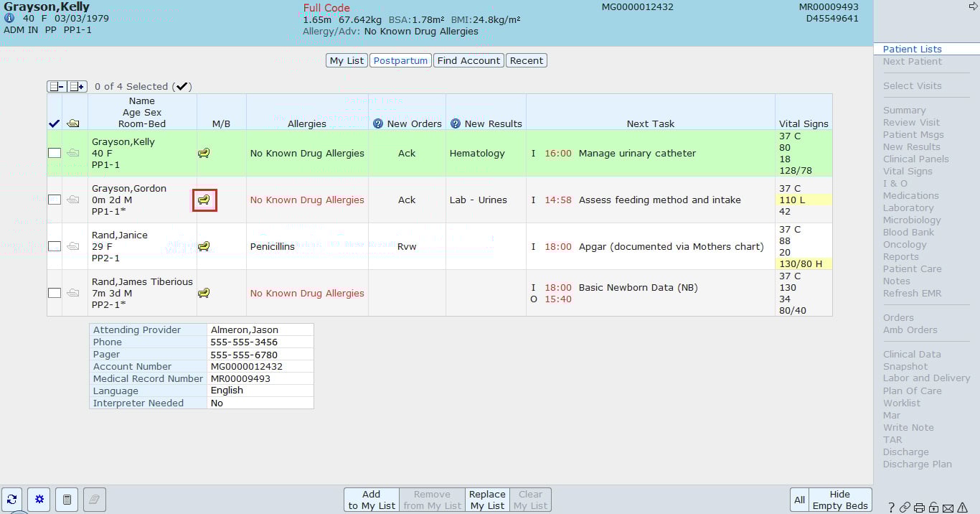
Task: Click the refresh icon in bottom toolbar
Action: 11,500
